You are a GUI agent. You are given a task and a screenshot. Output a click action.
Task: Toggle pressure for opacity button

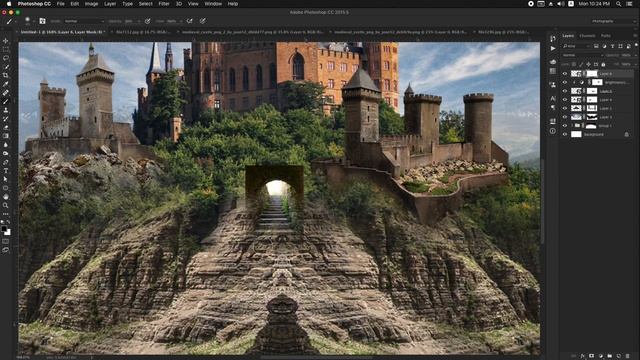coord(147,21)
